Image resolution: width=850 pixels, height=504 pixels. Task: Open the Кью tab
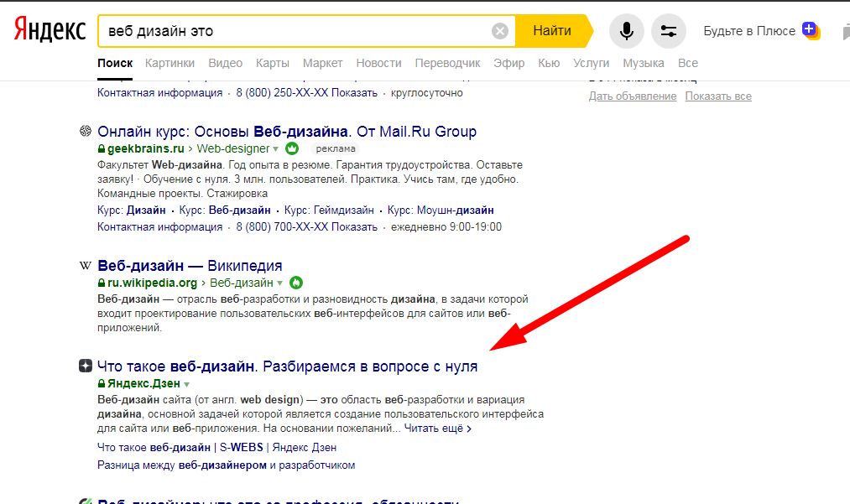pos(549,63)
